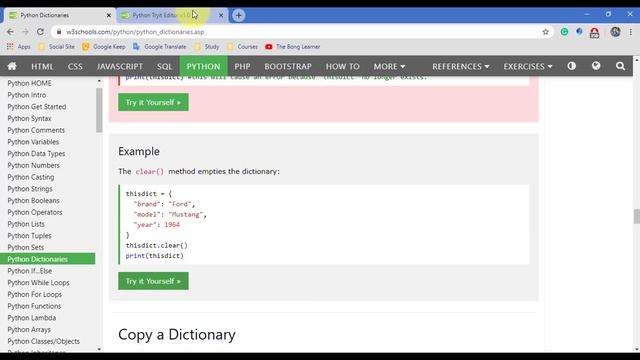Viewport: 640px width, 360px height.
Task: Open Python Syntax in sidebar
Action: click(x=29, y=118)
